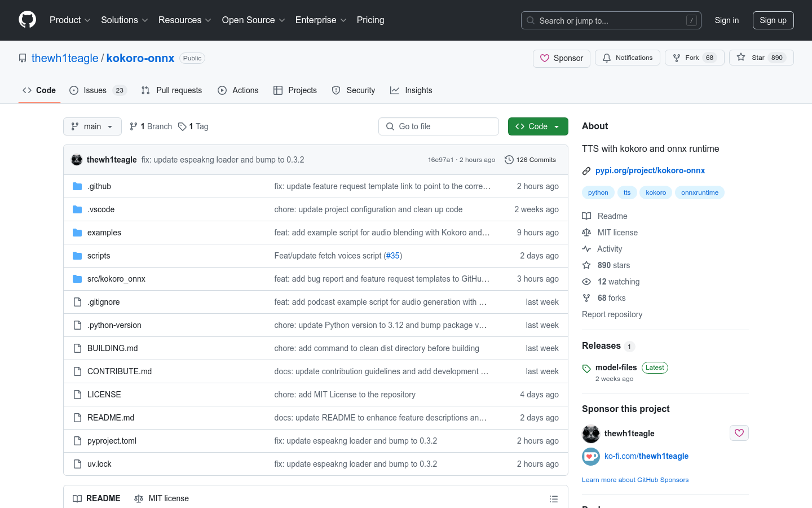The image size is (812, 508).
Task: Click the Sign up button
Action: click(x=773, y=20)
